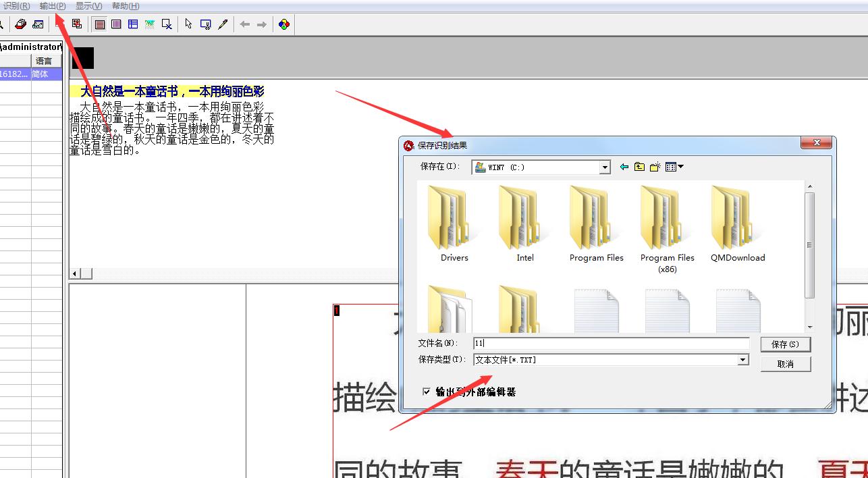Choose the table region tool
The image size is (868, 478).
point(132,24)
